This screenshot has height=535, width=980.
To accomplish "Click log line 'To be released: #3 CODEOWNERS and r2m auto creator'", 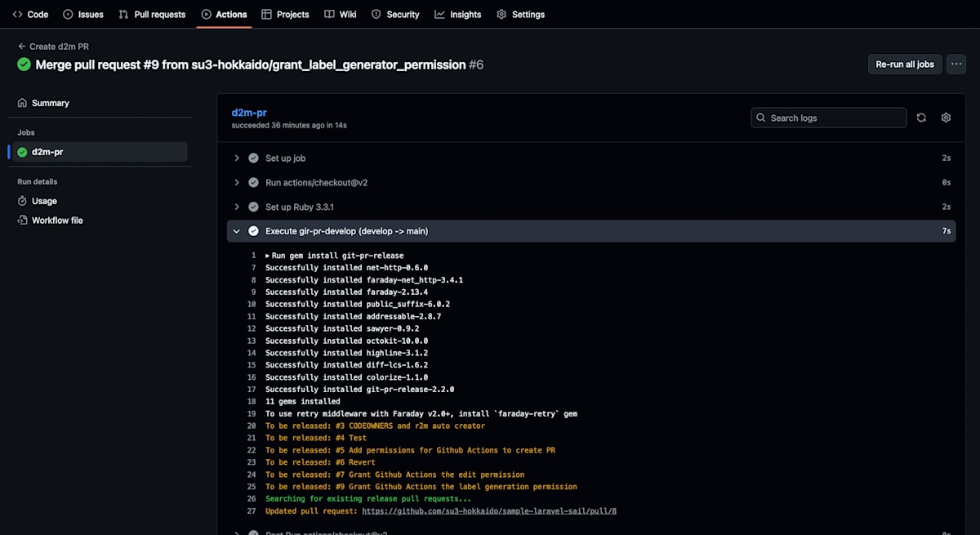I will click(375, 426).
